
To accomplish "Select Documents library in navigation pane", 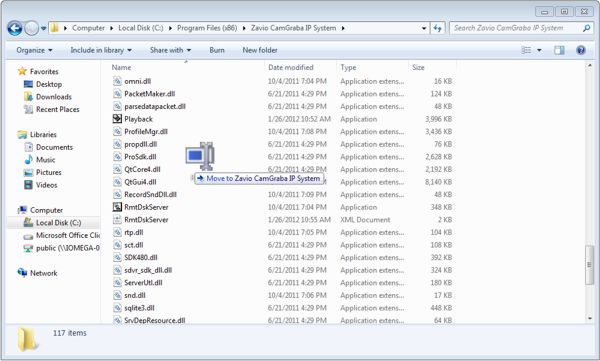I will (54, 147).
